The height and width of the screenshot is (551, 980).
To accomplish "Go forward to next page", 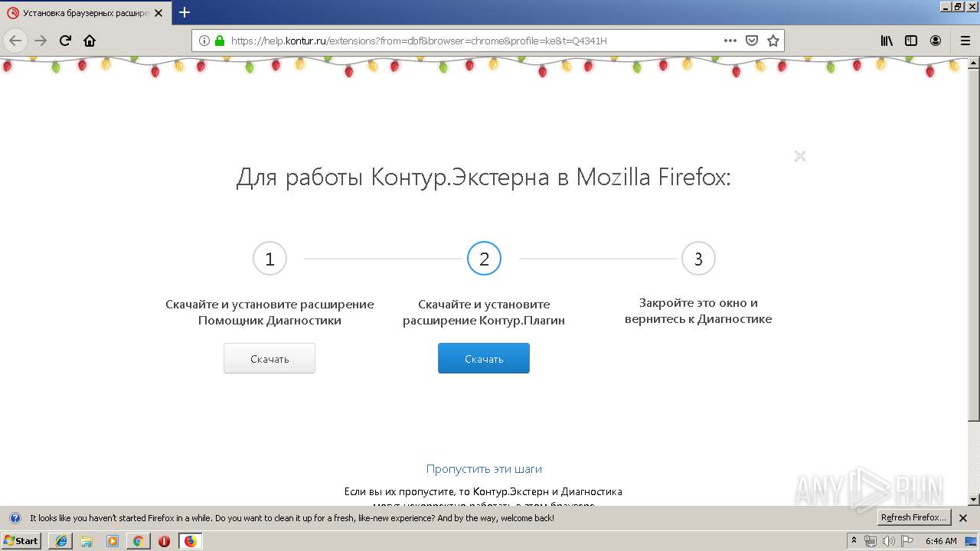I will pyautogui.click(x=41, y=41).
